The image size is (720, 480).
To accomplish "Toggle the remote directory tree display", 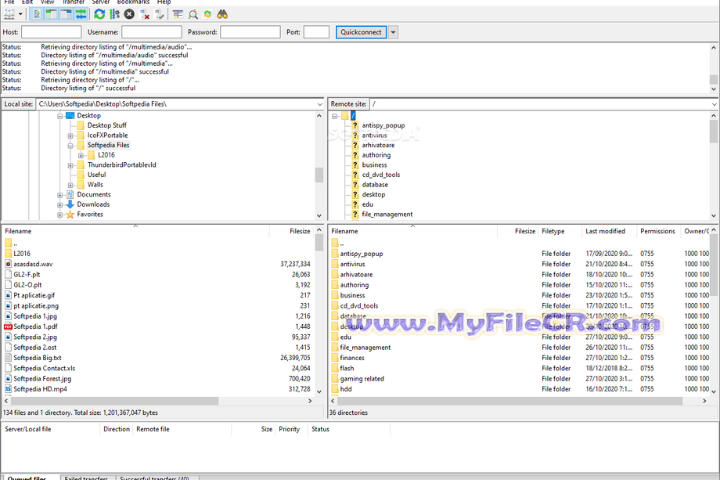I will tap(66, 14).
